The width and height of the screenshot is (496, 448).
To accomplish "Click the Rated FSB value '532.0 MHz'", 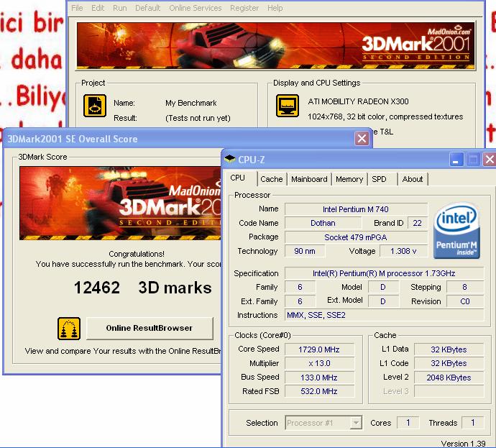I will point(319,391).
